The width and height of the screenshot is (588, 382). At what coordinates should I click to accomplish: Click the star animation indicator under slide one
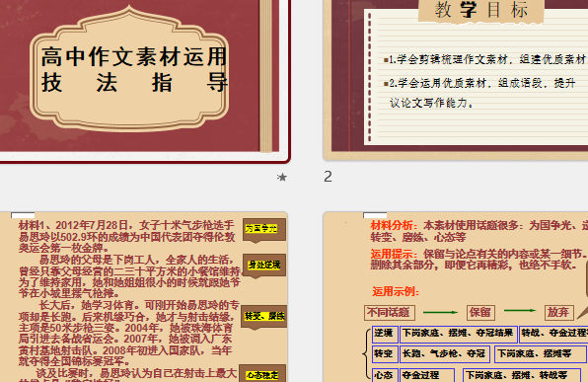(x=282, y=177)
